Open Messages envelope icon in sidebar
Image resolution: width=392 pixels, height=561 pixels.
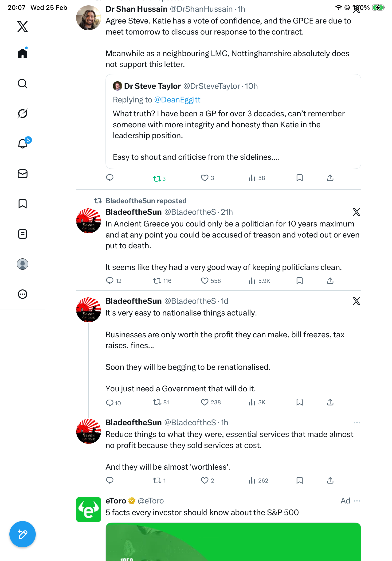23,174
